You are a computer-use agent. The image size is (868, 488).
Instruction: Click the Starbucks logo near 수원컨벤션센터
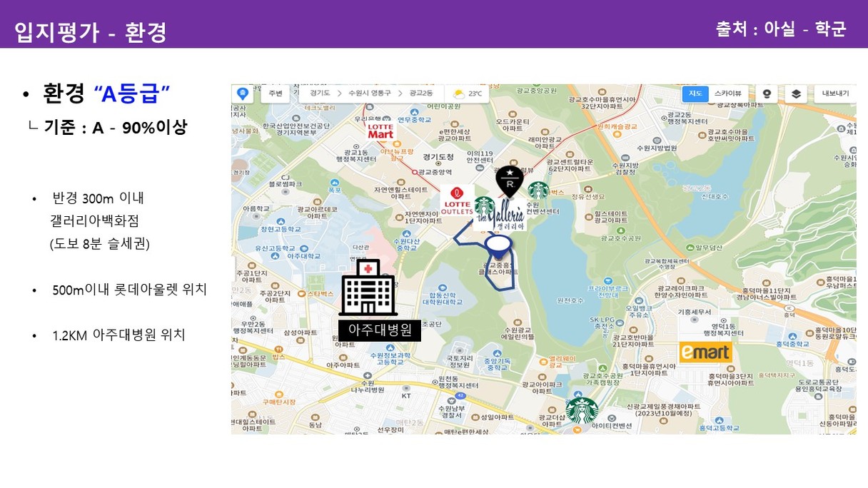pyautogui.click(x=538, y=191)
